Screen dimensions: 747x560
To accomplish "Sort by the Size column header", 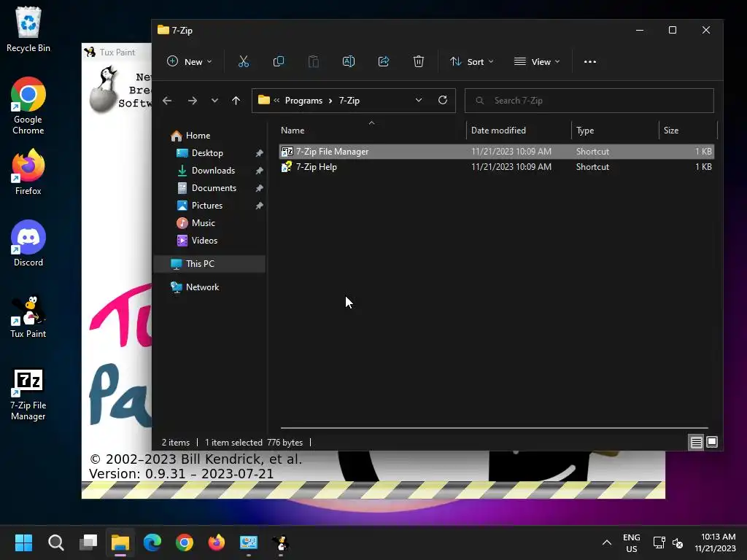I will click(x=687, y=130).
